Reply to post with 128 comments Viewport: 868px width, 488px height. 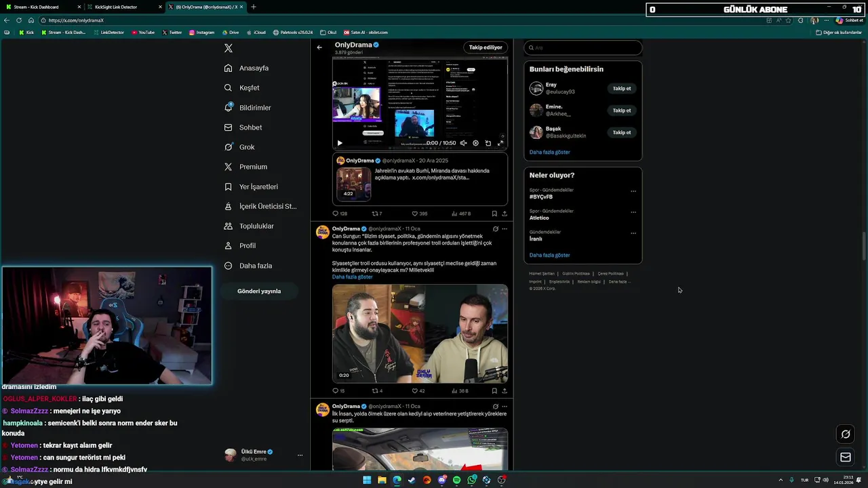coord(340,213)
